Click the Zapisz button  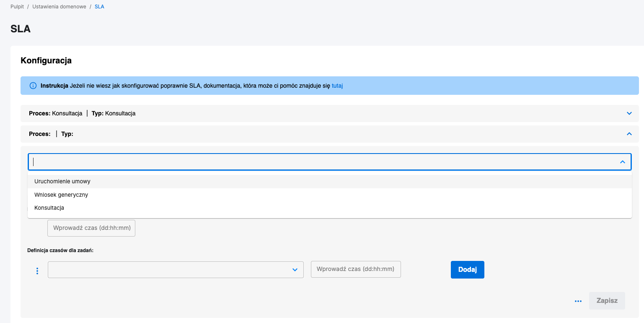607,301
